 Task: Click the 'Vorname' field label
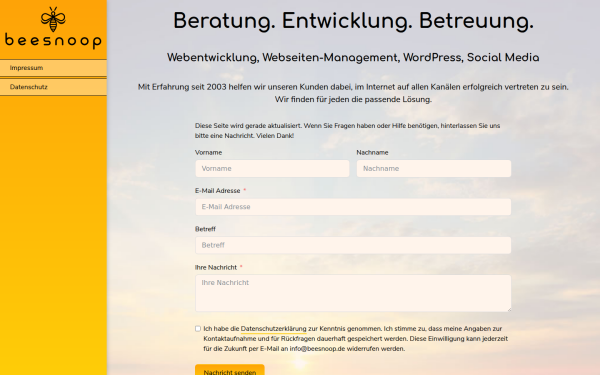point(208,152)
